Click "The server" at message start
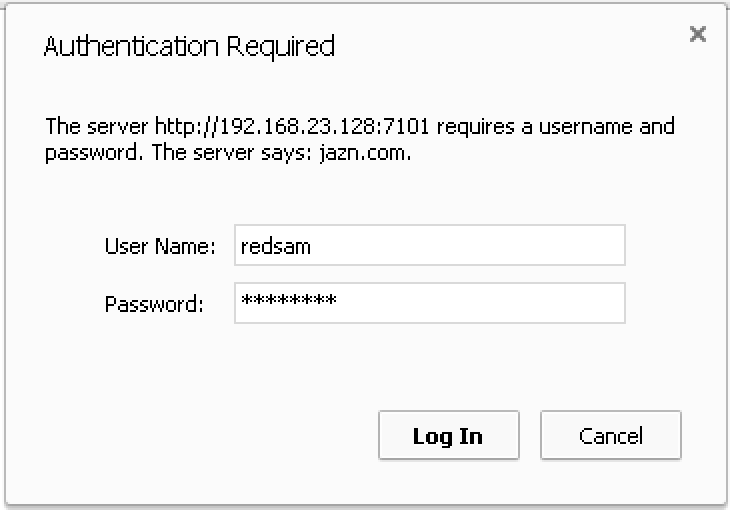Screen dimensions: 730x510 (96, 126)
